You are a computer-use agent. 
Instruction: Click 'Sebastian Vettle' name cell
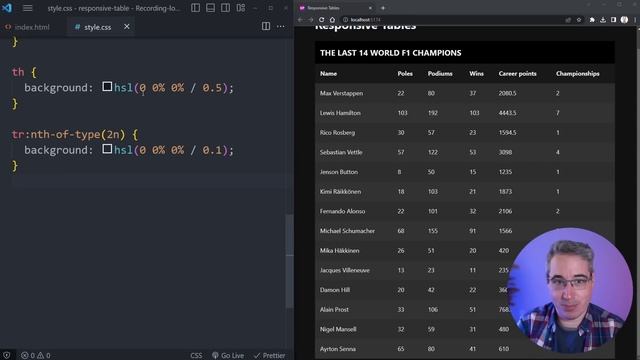(x=341, y=152)
